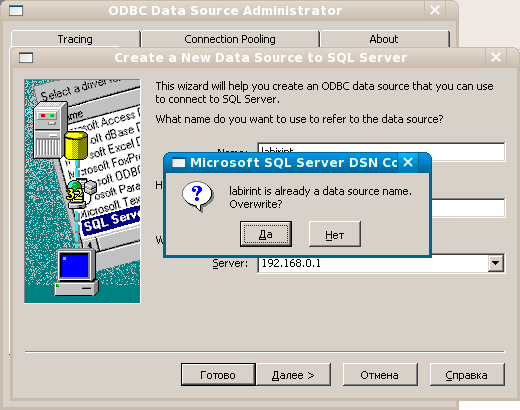Click the 'labirint is already a data source name.' text
This screenshot has width=520, height=410.
[320, 191]
